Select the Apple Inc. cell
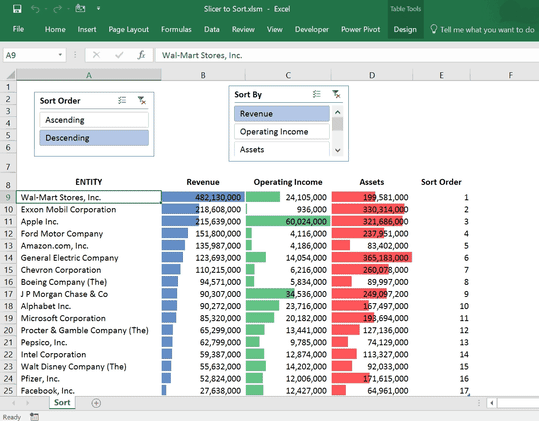The height and width of the screenshot is (421, 539). point(89,222)
